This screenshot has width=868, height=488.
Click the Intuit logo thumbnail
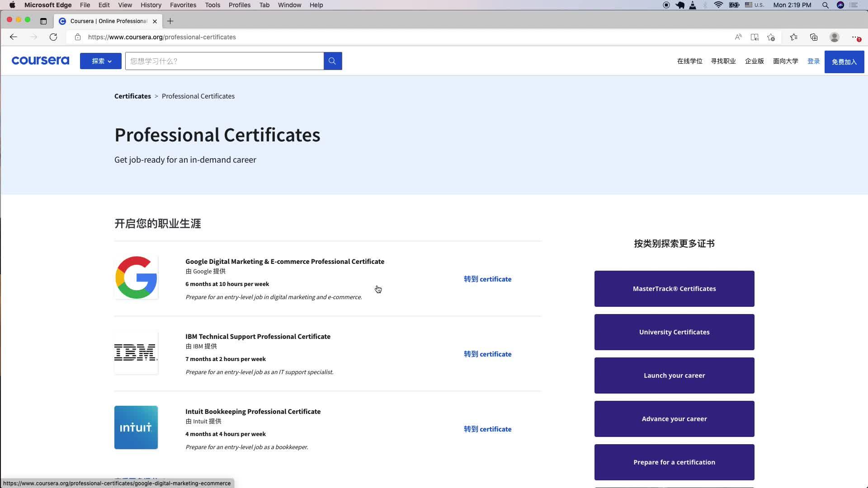click(x=136, y=427)
